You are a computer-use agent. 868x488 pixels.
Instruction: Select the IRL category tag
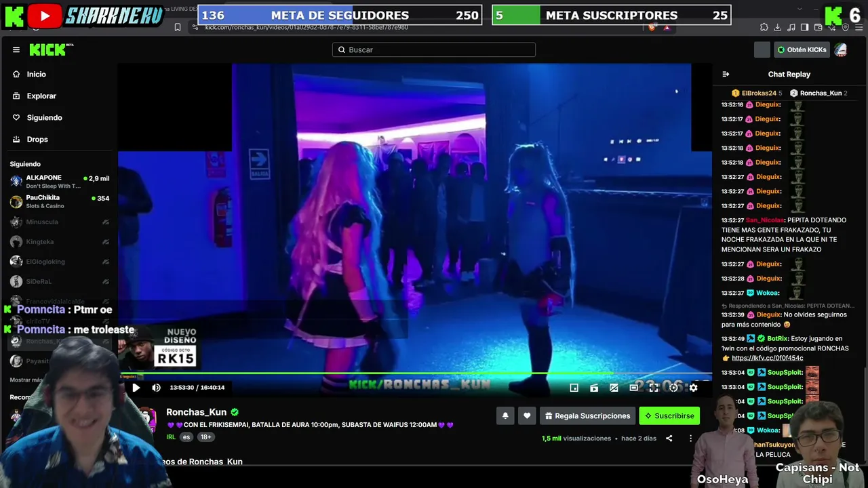[171, 437]
